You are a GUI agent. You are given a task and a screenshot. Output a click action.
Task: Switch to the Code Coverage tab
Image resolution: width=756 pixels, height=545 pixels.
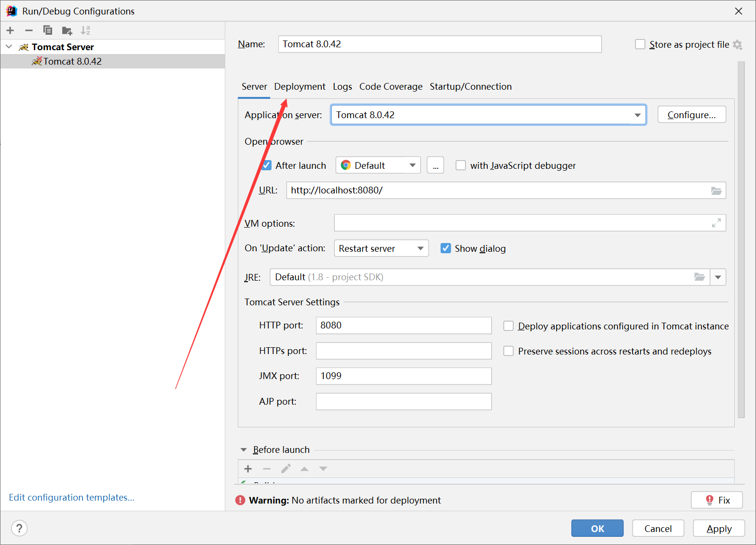point(391,86)
